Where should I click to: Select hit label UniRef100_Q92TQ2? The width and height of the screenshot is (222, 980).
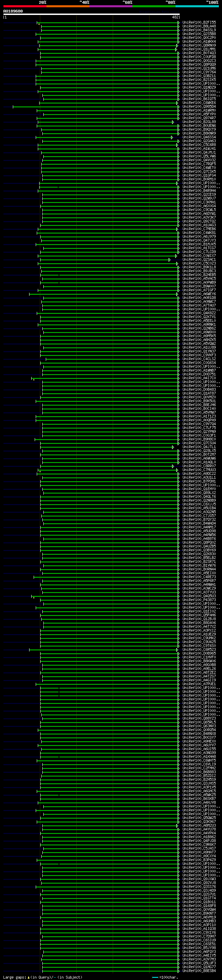pos(199,221)
